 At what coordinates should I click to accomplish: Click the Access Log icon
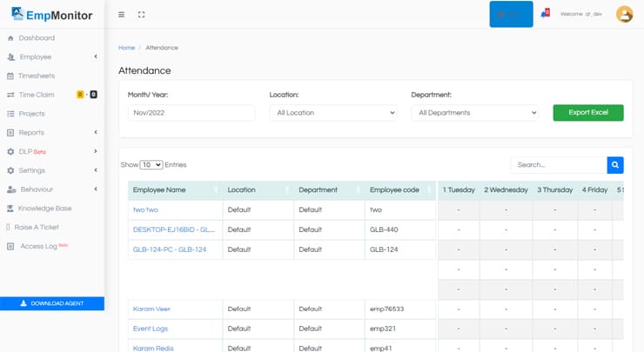pyautogui.click(x=10, y=246)
